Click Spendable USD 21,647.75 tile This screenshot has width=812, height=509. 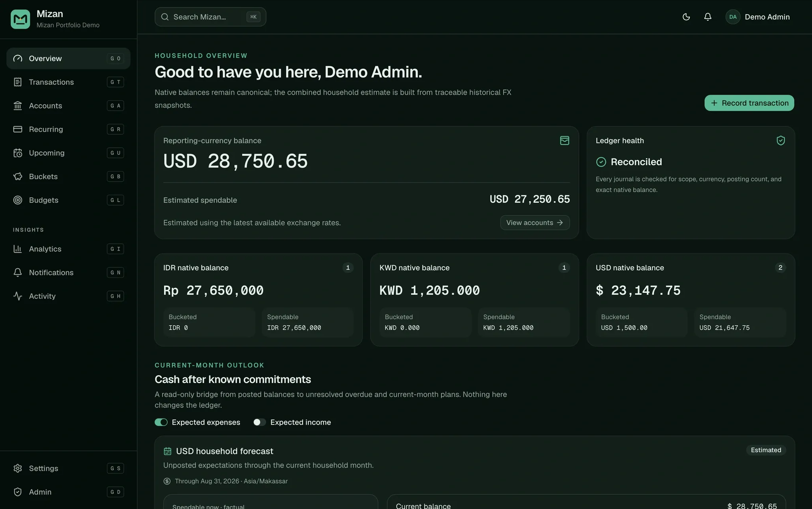click(740, 322)
